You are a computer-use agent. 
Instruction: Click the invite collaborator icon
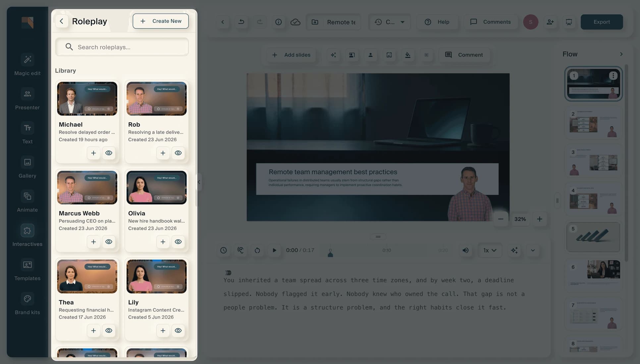tap(550, 22)
